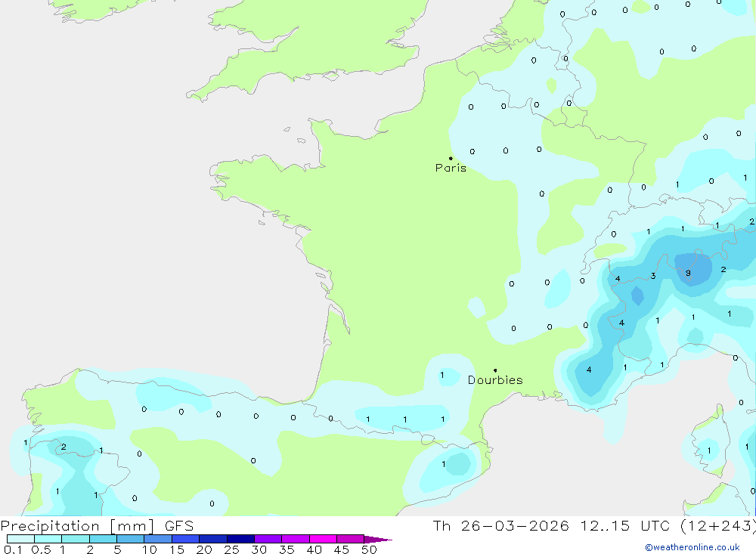Viewport: 756px width, 554px height.
Task: Click the '(12+243)' forecast offset text
Action: click(x=717, y=526)
